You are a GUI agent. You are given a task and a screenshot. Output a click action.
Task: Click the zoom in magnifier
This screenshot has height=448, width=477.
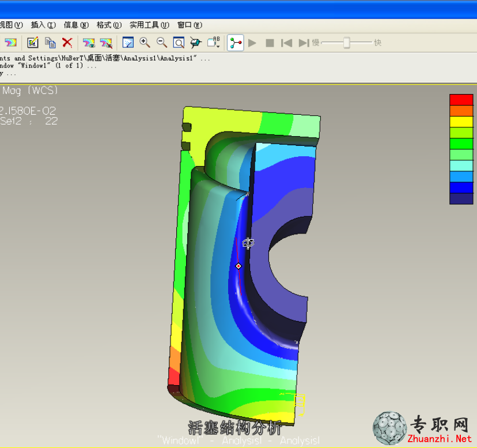point(145,43)
